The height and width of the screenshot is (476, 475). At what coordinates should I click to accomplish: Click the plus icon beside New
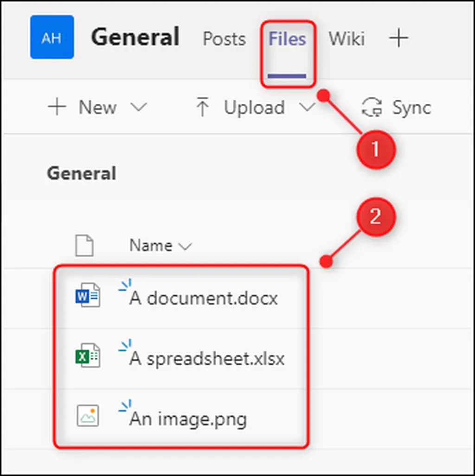(58, 108)
